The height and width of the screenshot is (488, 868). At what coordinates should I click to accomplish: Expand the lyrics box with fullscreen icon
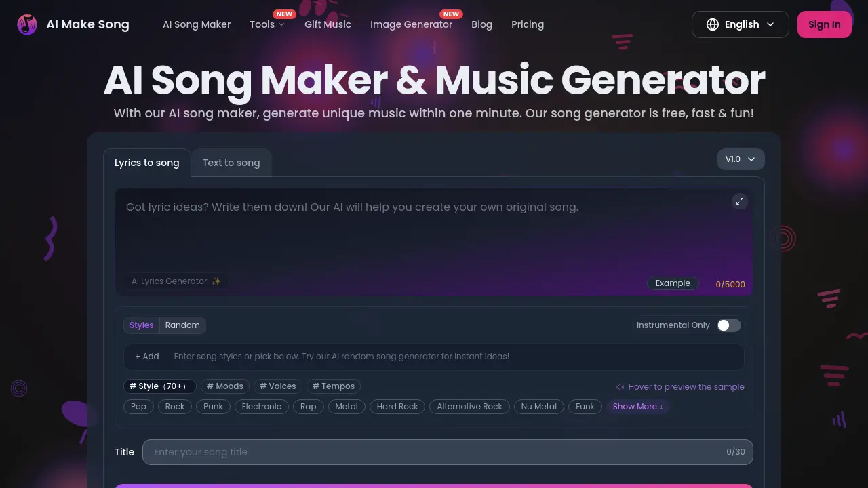tap(740, 201)
